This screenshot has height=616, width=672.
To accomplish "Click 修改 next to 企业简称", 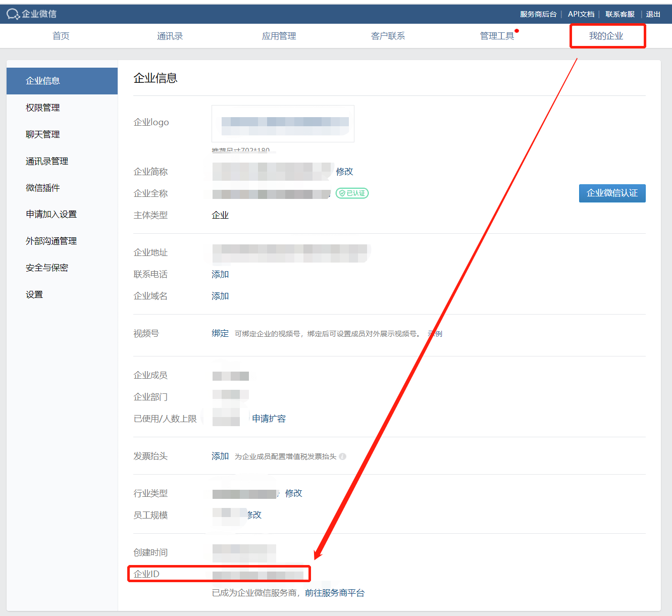I will point(345,172).
